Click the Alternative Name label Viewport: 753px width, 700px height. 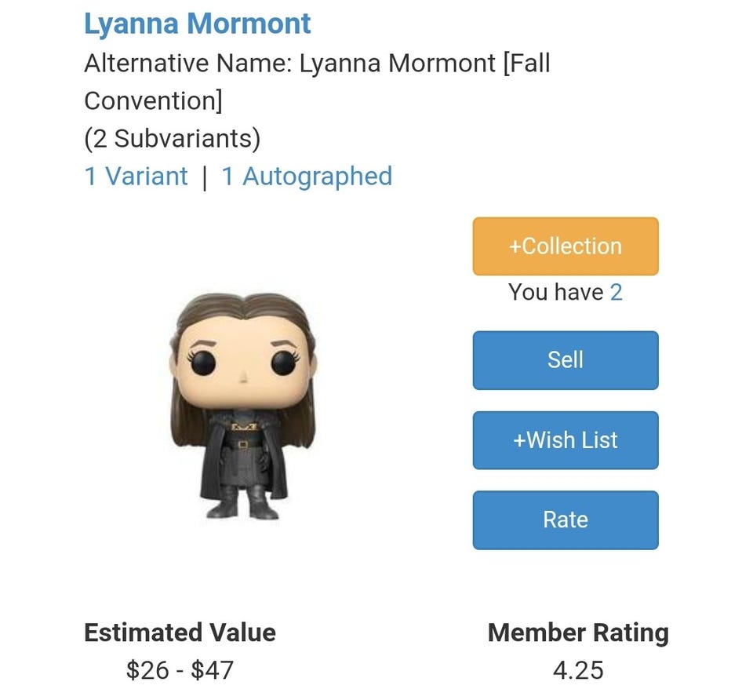pos(188,63)
